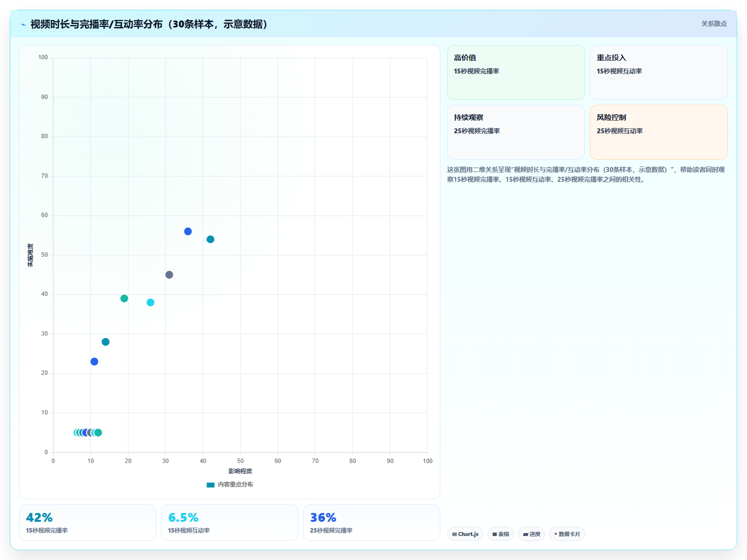Click the 关系散点 tag in the header
The height and width of the screenshot is (560, 747).
coord(714,24)
